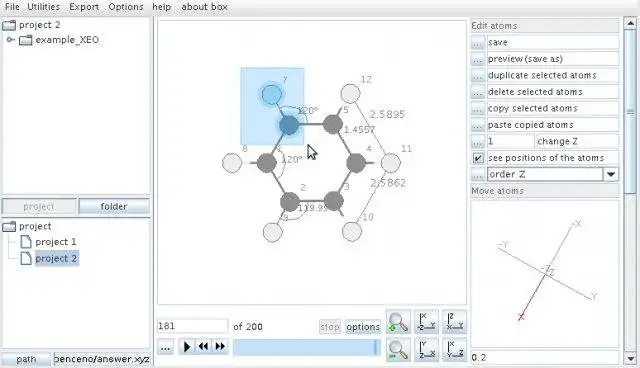Click the zoom out magnifier icon
640x368 pixels.
point(398,350)
